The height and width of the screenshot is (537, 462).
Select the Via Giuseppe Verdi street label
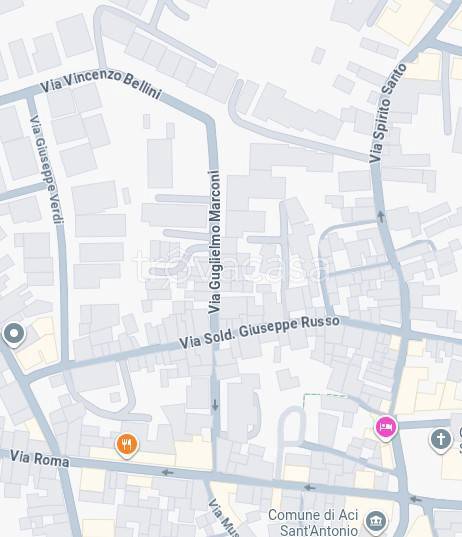click(47, 170)
